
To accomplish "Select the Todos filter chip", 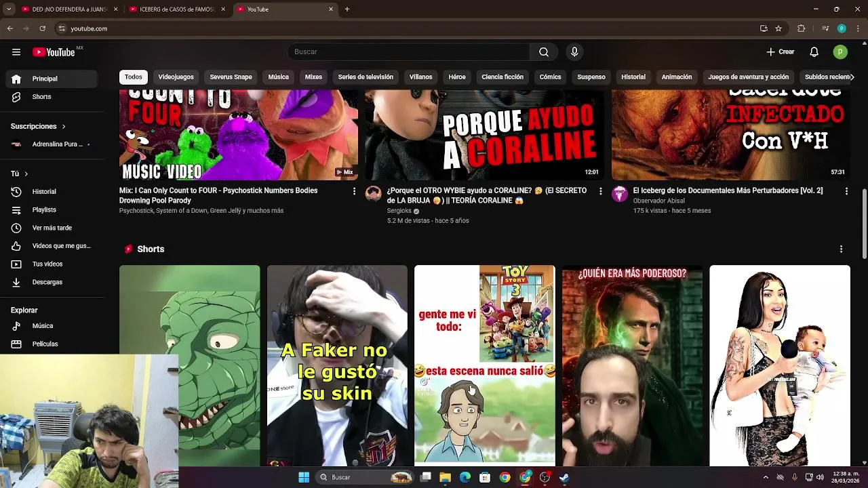I will (x=134, y=77).
